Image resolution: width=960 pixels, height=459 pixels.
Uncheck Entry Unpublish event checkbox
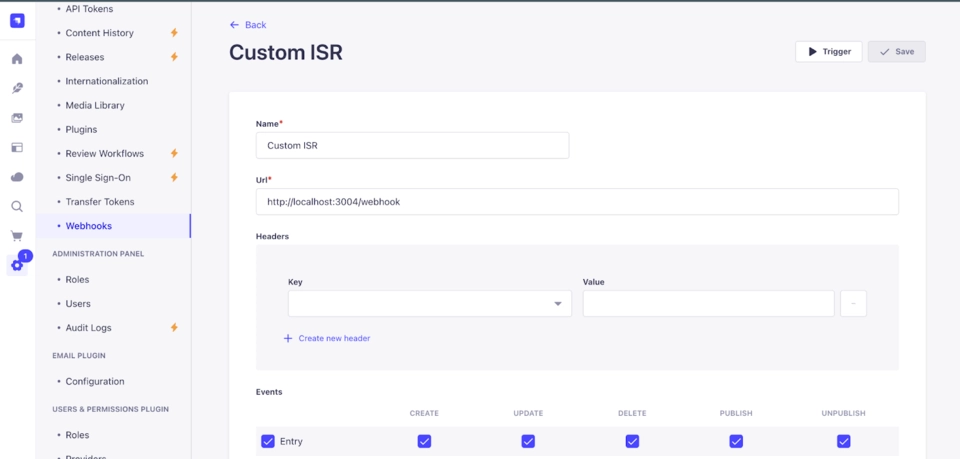tap(844, 441)
